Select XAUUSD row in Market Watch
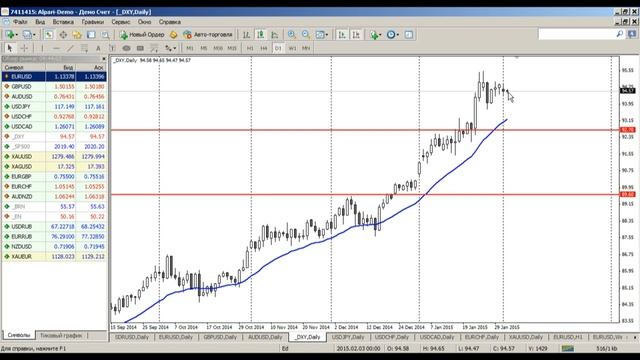Image resolution: width=640 pixels, height=360 pixels. (x=54, y=157)
